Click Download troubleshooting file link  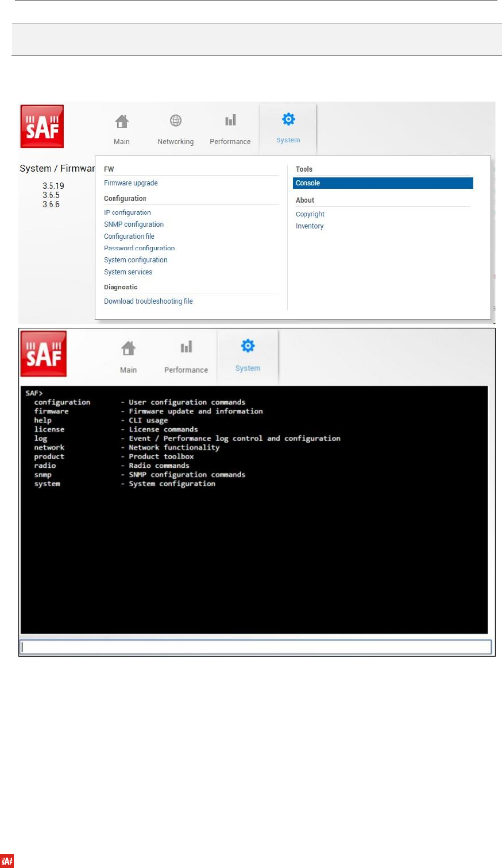[x=148, y=301]
